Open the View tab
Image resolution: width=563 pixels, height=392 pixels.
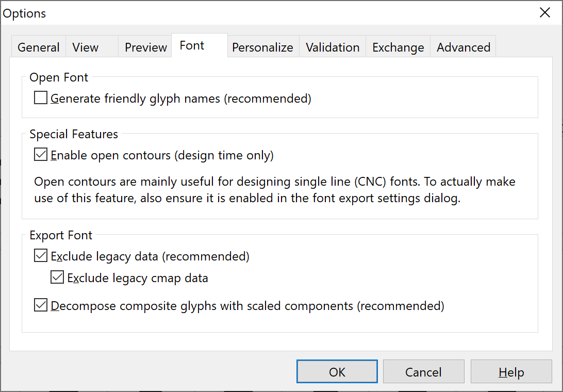click(92, 47)
